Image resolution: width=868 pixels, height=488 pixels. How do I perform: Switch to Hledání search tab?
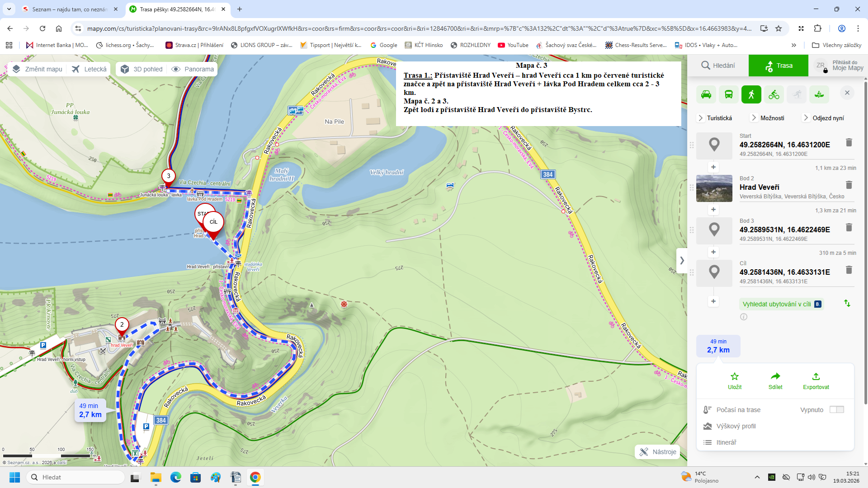pos(718,66)
